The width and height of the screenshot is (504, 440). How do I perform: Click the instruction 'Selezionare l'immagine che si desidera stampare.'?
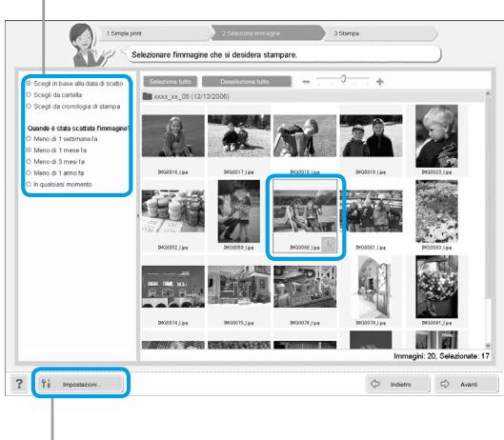pyautogui.click(x=214, y=55)
